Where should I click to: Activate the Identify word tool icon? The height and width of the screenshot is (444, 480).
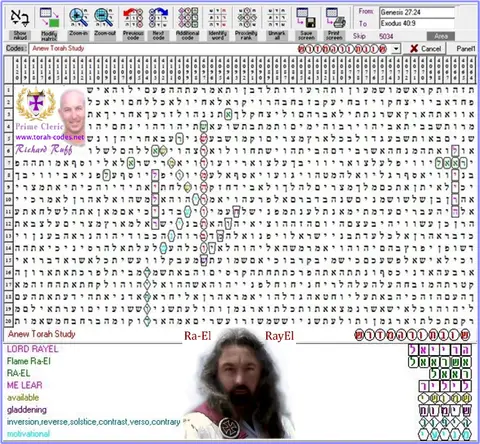point(218,18)
